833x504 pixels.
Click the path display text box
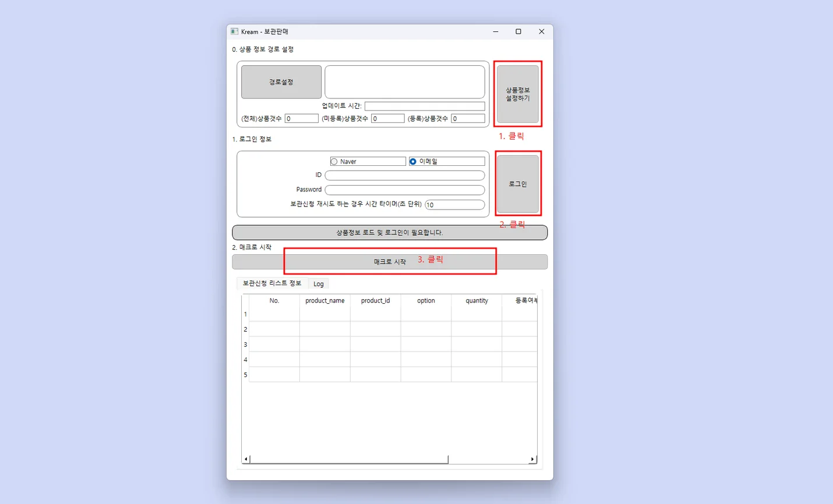coord(405,82)
